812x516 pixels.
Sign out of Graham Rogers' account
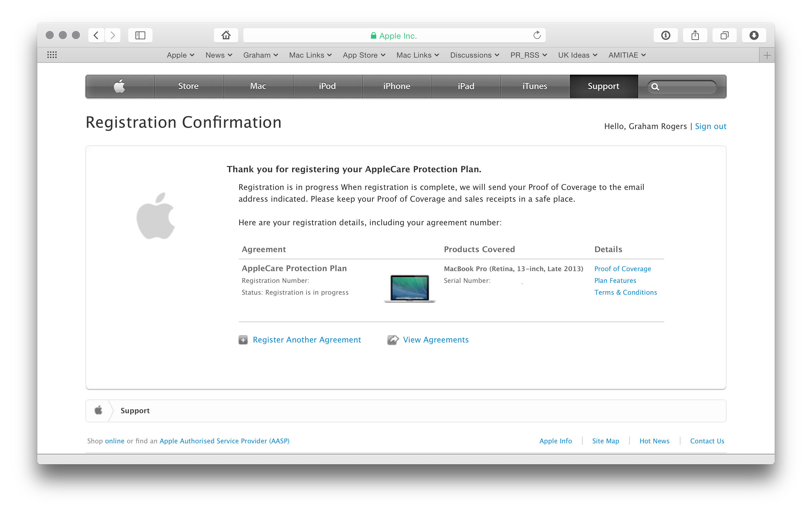pyautogui.click(x=711, y=126)
